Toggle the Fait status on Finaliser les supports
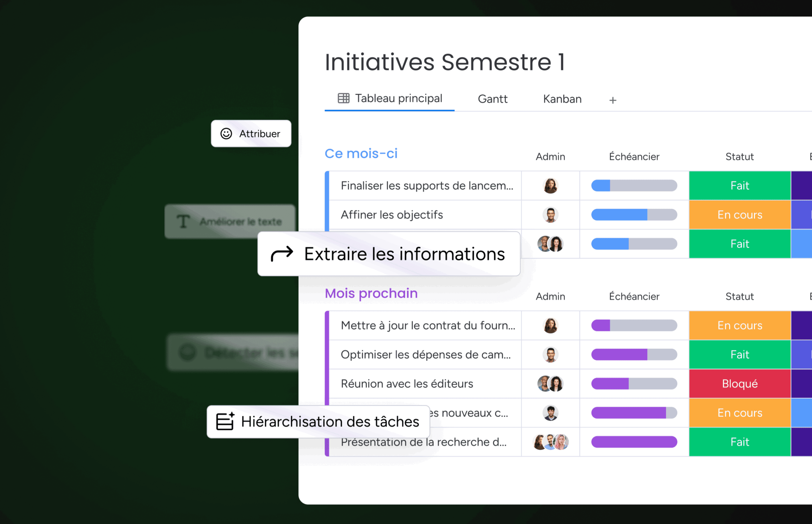Viewport: 812px width, 524px height. (x=740, y=186)
